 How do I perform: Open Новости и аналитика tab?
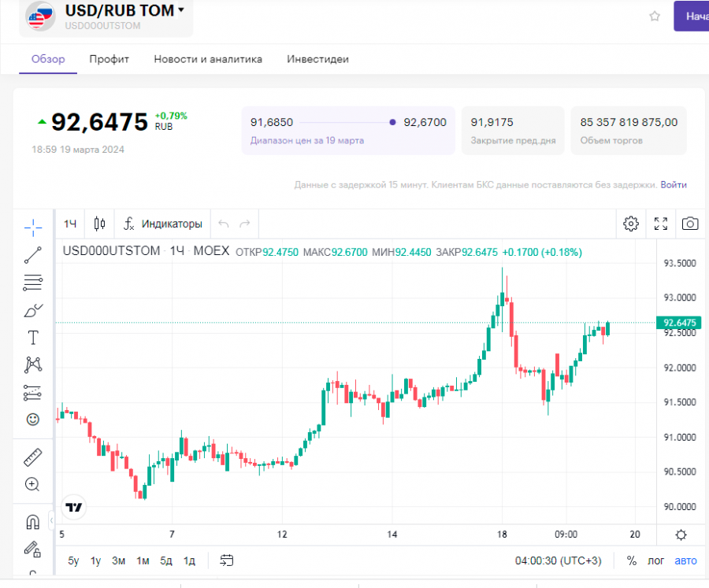pos(208,59)
